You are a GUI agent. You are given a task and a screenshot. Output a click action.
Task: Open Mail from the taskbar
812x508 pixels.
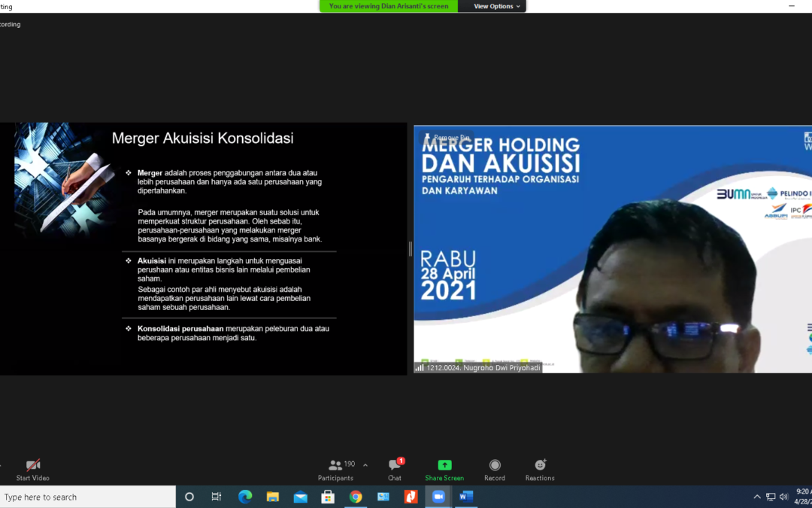300,497
